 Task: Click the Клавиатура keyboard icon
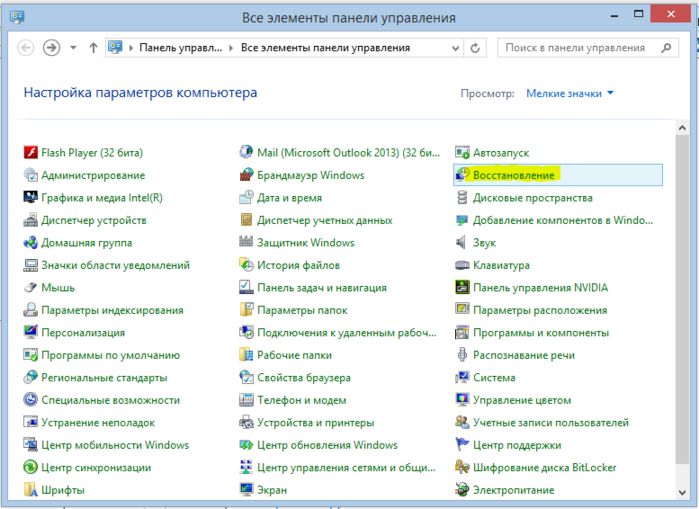(x=462, y=266)
